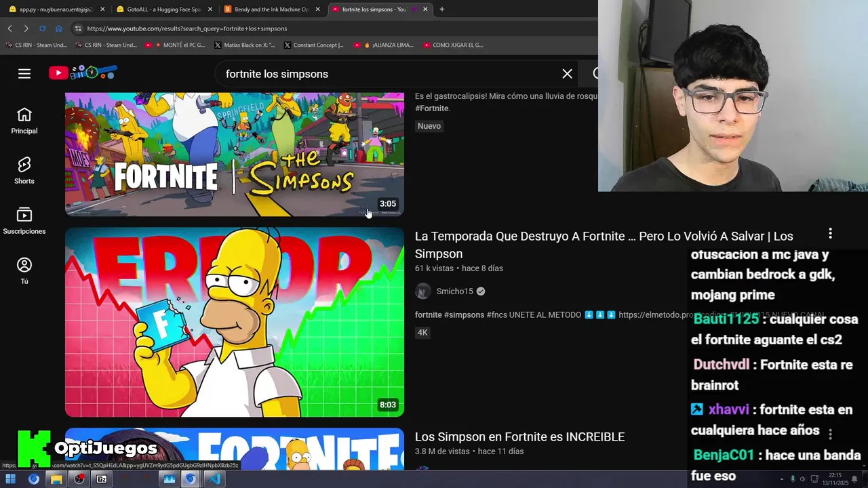Open the MONTÉ el PC G... bookmark

[175, 45]
